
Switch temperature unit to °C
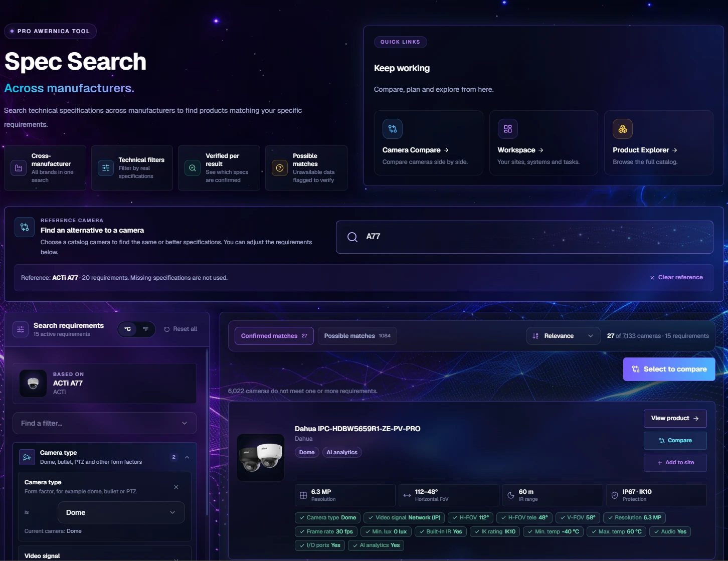[x=128, y=329]
